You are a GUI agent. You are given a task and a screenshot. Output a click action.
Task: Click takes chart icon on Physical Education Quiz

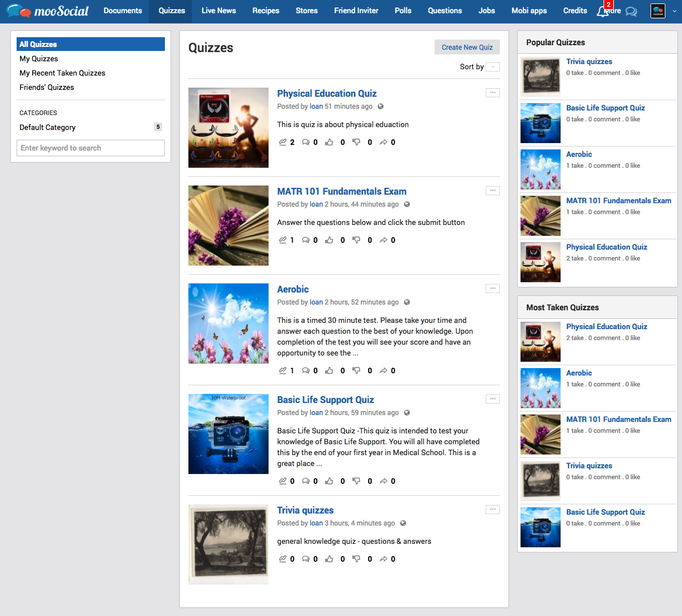pos(283,142)
